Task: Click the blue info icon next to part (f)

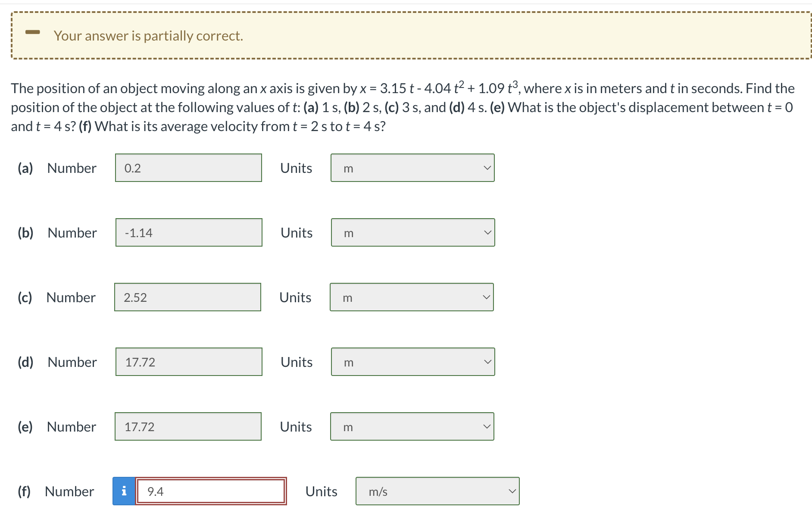Action: click(123, 491)
